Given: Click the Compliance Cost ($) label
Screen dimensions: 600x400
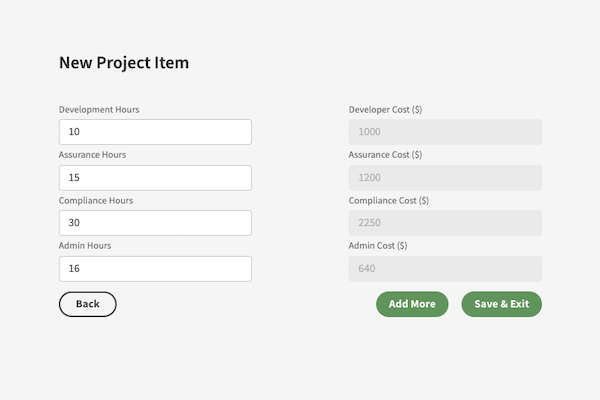Looking at the screenshot, I should (x=389, y=201).
